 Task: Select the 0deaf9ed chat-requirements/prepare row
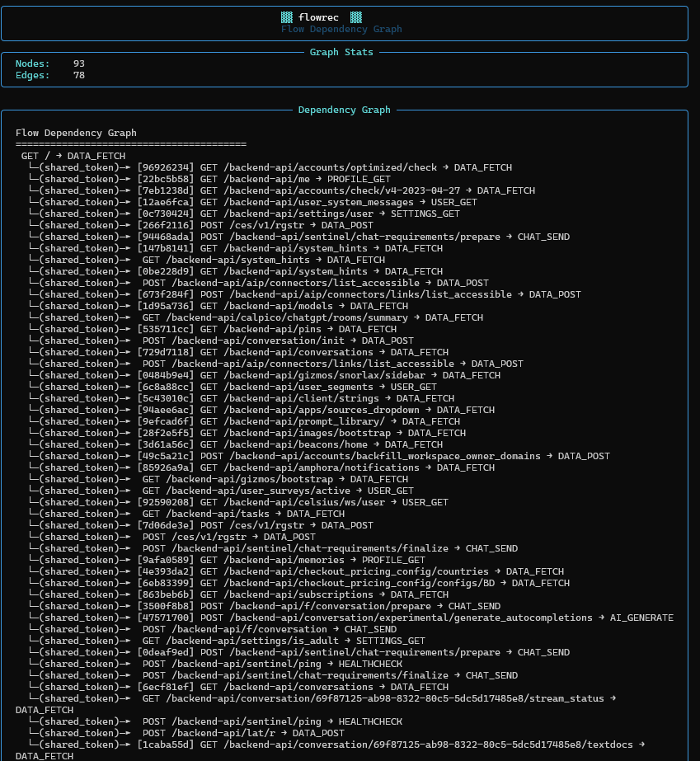point(299,653)
